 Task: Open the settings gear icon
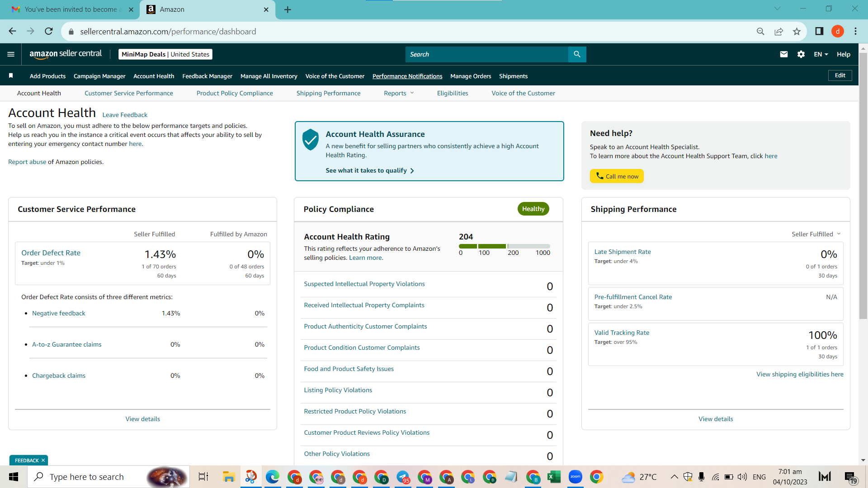click(x=801, y=54)
